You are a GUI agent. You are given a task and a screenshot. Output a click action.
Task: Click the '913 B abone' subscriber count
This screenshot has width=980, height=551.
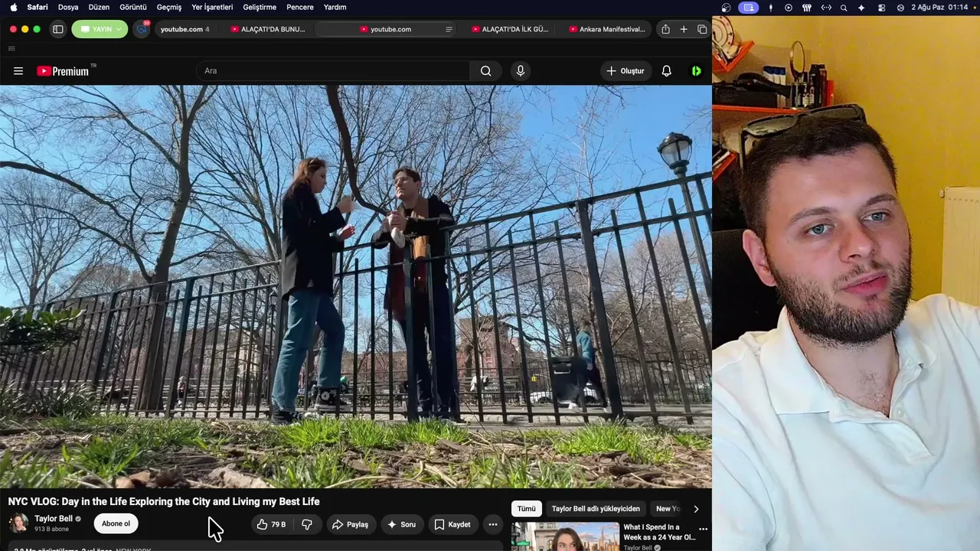tap(51, 530)
